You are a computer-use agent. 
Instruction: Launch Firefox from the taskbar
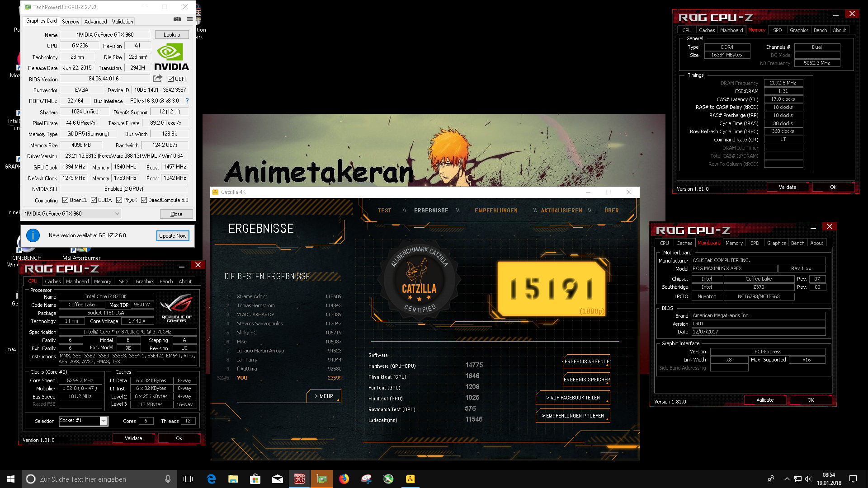click(344, 479)
